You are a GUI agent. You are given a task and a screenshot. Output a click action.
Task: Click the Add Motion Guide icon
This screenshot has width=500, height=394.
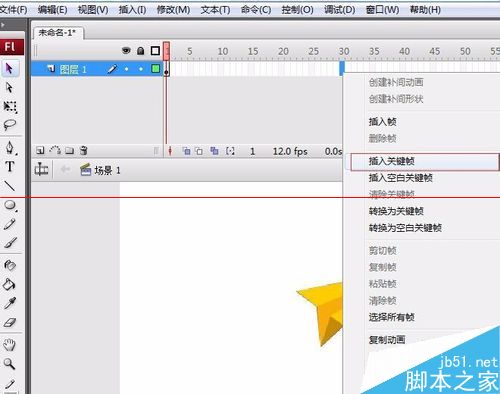coord(55,150)
